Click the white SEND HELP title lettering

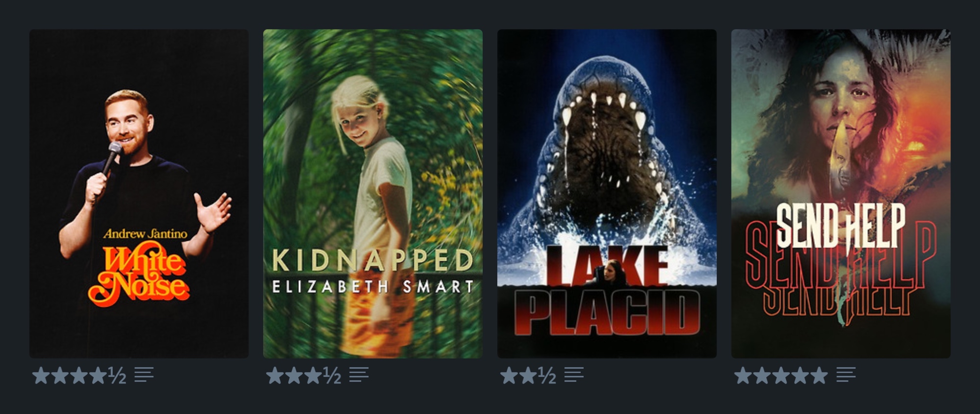click(x=840, y=226)
